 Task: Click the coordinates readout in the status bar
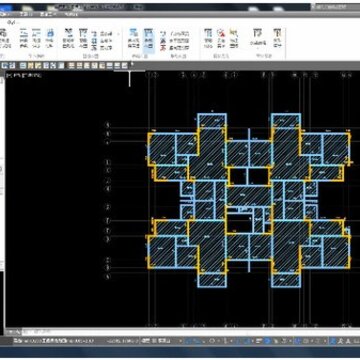123,341
